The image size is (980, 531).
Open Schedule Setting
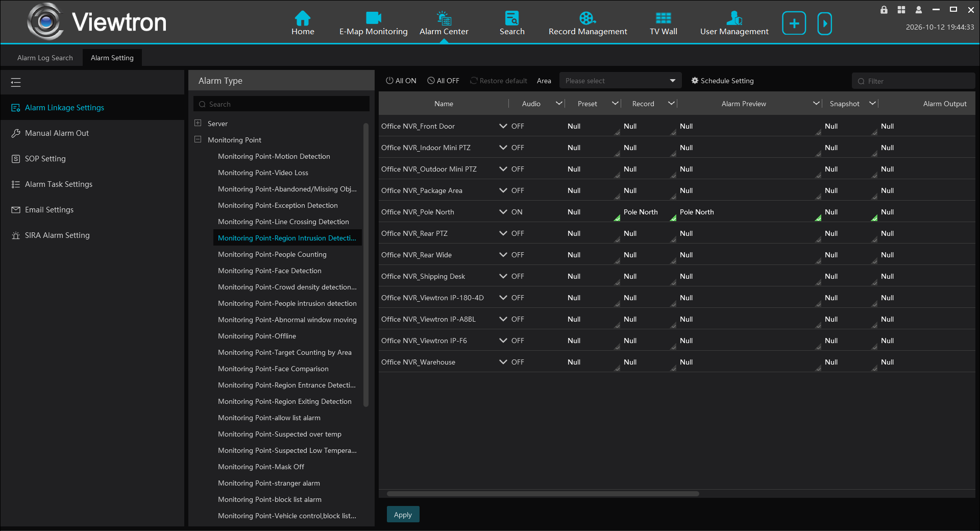tap(722, 81)
